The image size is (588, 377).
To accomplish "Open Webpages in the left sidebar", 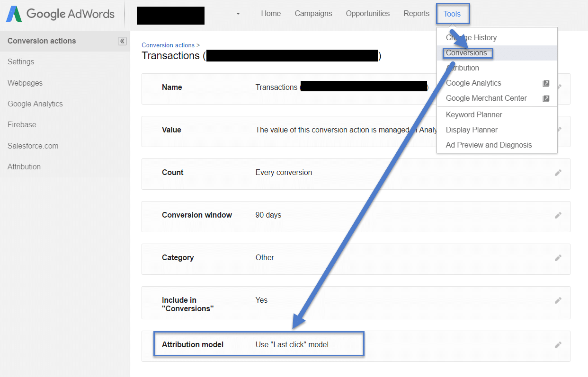I will (25, 83).
